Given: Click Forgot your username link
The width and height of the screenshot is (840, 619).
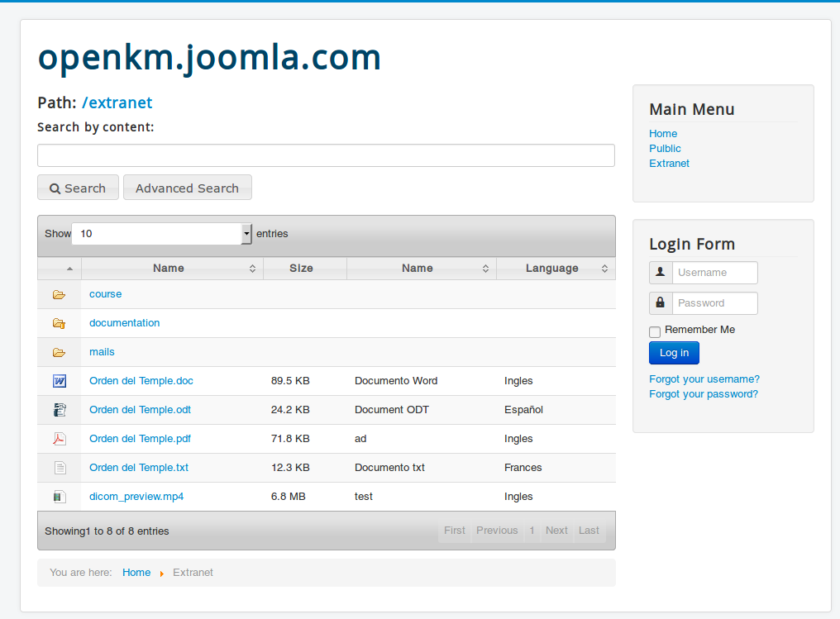Looking at the screenshot, I should coord(704,379).
